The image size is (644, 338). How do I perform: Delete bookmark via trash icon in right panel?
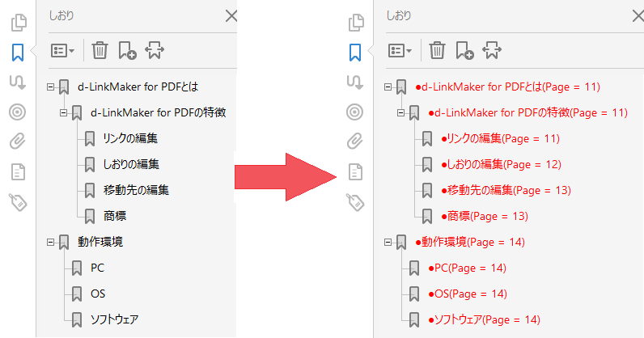point(437,50)
